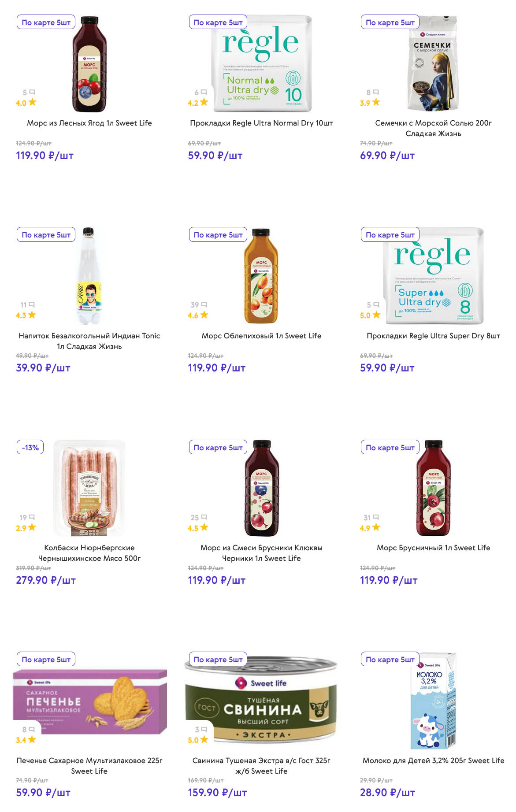Open the Морс из Лесных Ягод title link
This screenshot has width=516, height=812.
point(89,123)
